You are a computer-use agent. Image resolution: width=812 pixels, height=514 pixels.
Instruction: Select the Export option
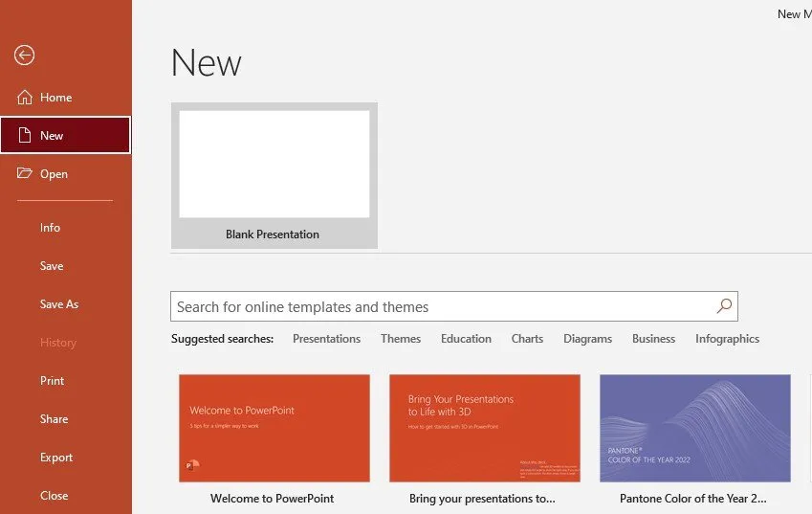(56, 458)
